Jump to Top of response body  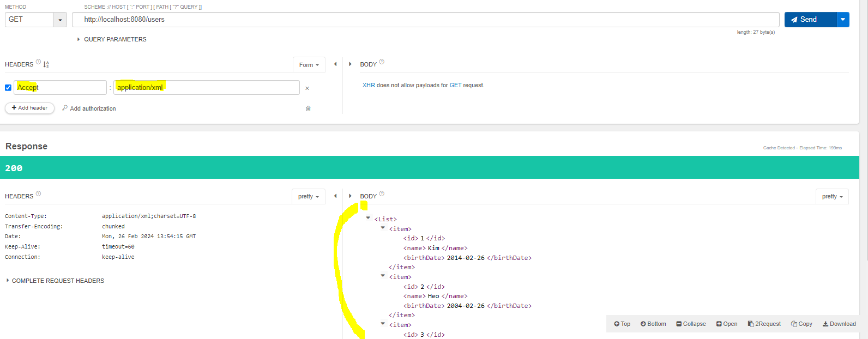click(x=622, y=324)
